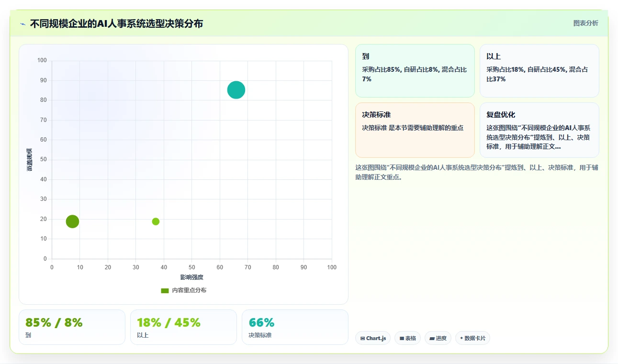Select the Chart.js tag
Image resolution: width=618 pixels, height=364 pixels.
tap(373, 338)
